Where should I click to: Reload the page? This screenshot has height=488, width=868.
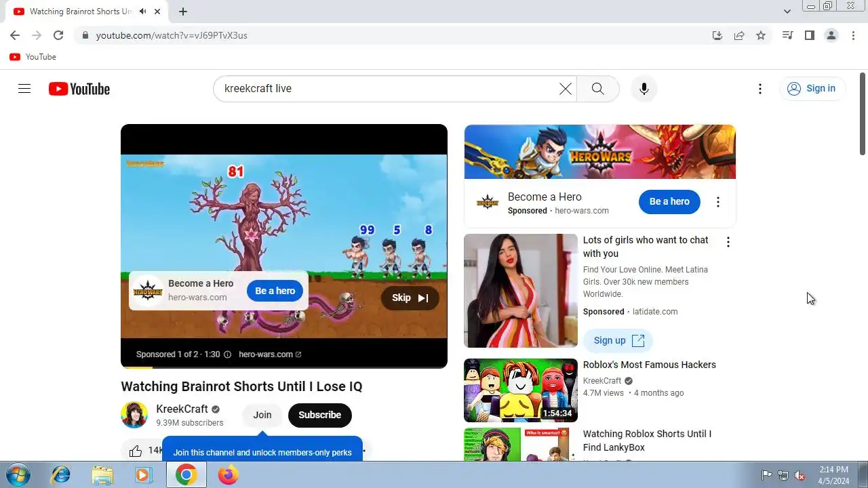[x=58, y=35]
